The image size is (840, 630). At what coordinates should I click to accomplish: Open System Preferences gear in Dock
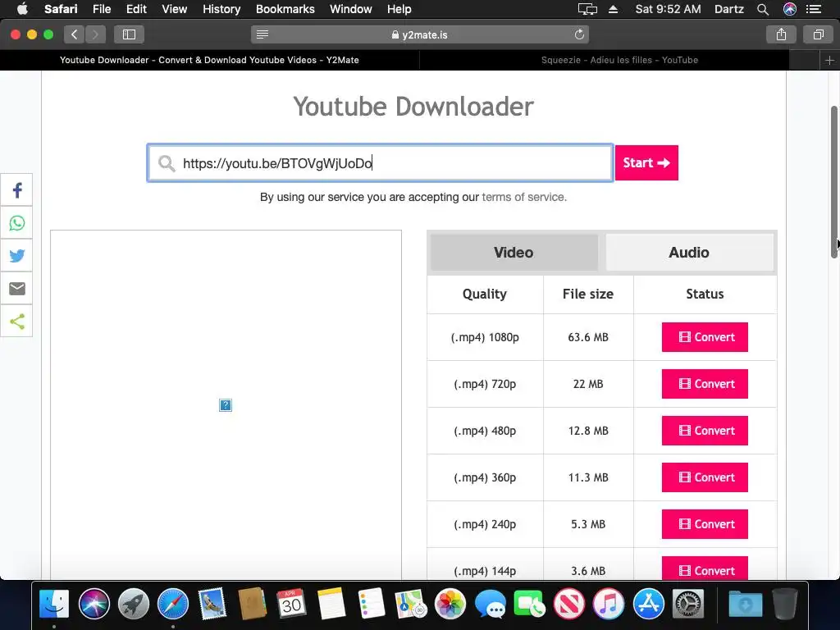coord(688,604)
